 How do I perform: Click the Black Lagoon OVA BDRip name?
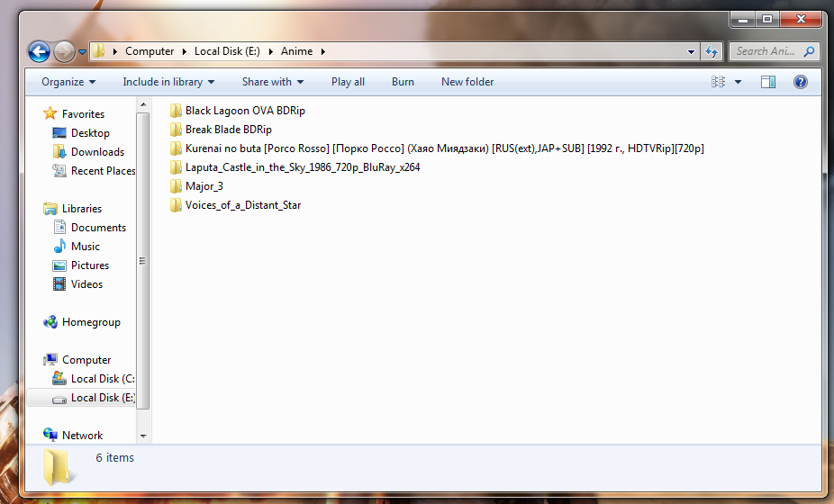(245, 111)
